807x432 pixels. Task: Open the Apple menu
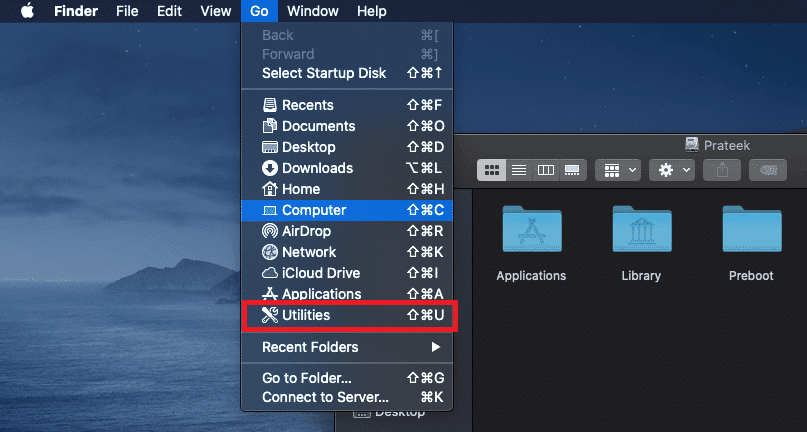pos(27,11)
